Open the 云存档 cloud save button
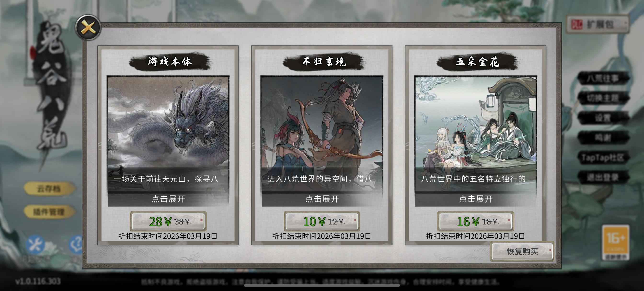The height and width of the screenshot is (291, 644). click(49, 189)
